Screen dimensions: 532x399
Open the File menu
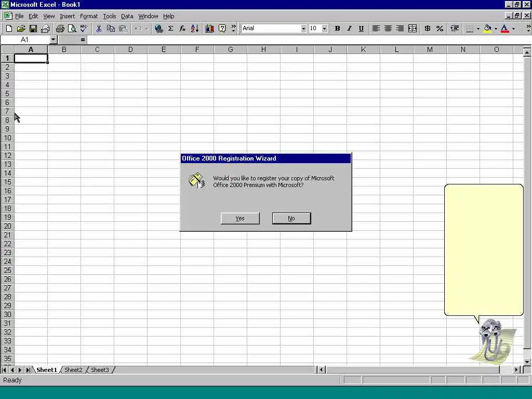(x=19, y=16)
